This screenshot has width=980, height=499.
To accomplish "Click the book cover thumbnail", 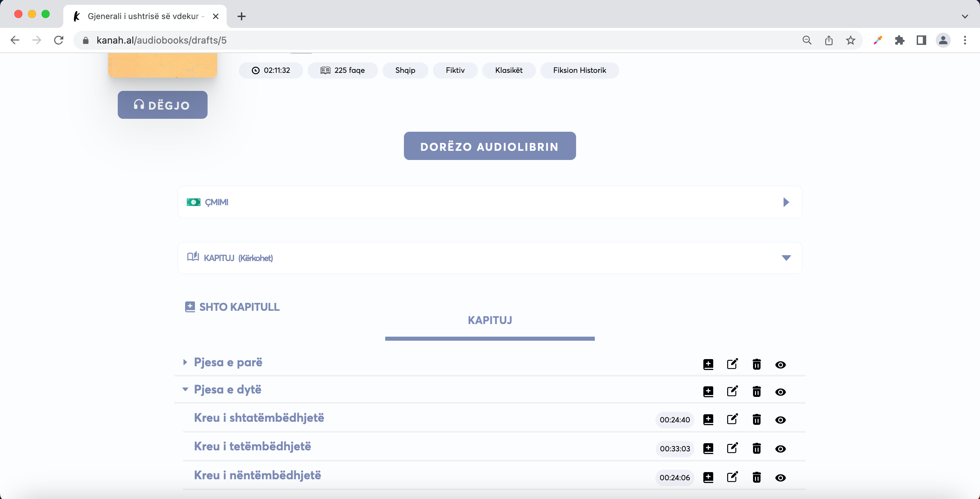I will 162,65.
